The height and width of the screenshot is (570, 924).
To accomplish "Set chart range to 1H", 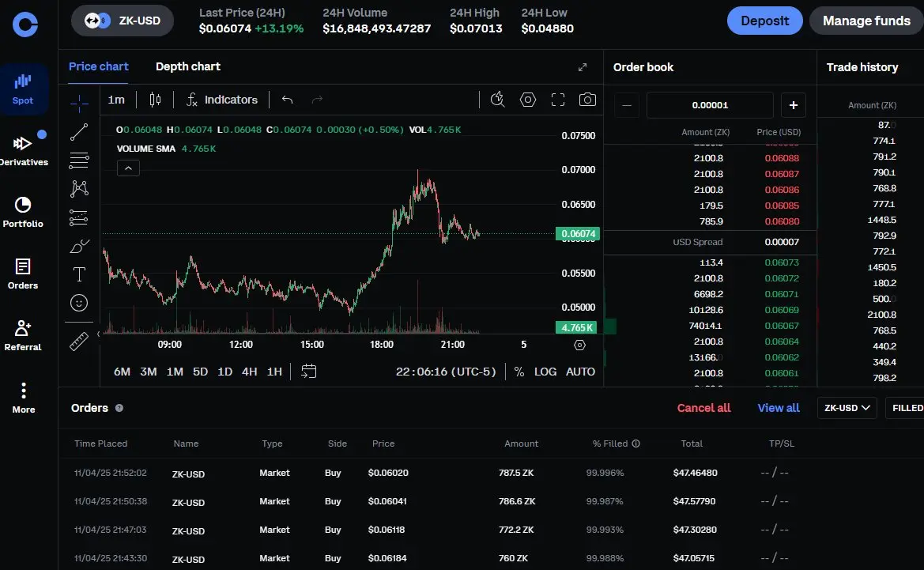I will (274, 372).
